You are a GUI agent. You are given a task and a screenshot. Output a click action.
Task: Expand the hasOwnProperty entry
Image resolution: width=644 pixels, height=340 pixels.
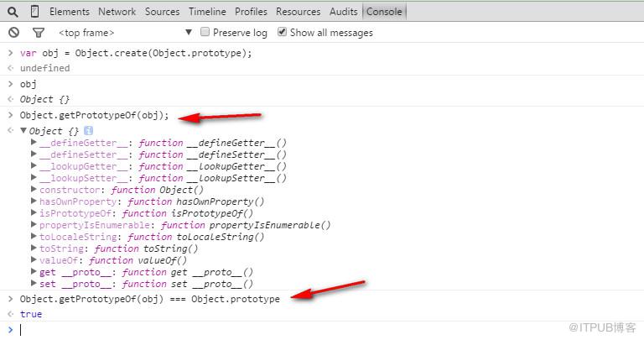(34, 201)
